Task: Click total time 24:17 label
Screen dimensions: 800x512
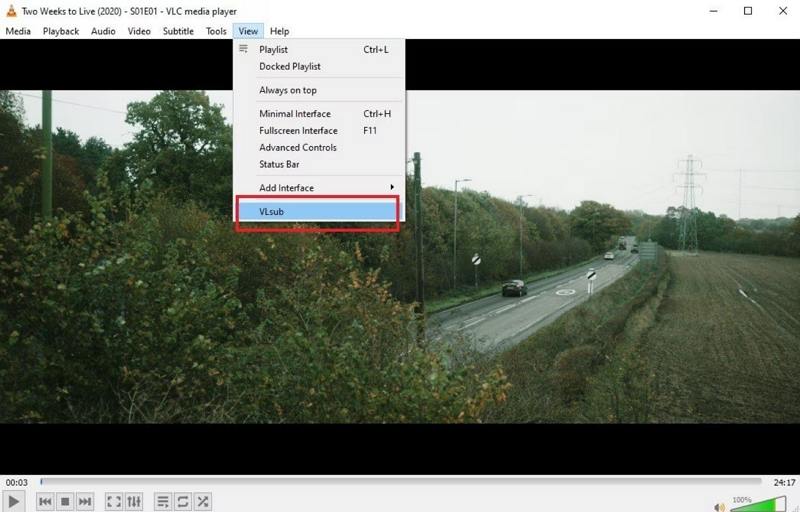Action: point(784,482)
